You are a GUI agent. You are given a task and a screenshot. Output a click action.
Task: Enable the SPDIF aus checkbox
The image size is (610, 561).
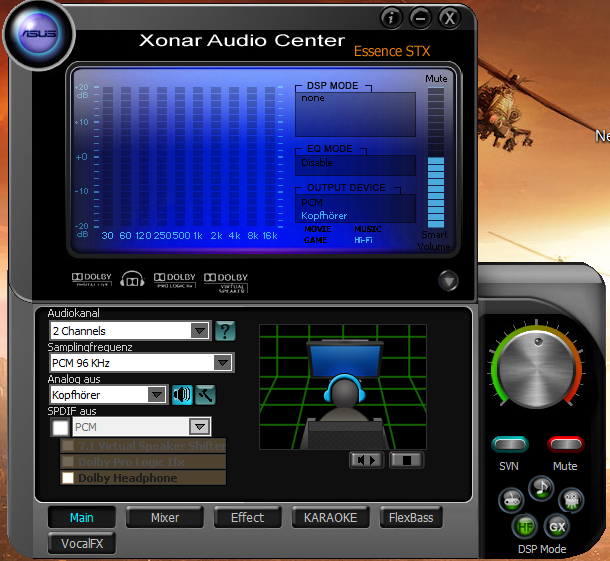(x=61, y=428)
